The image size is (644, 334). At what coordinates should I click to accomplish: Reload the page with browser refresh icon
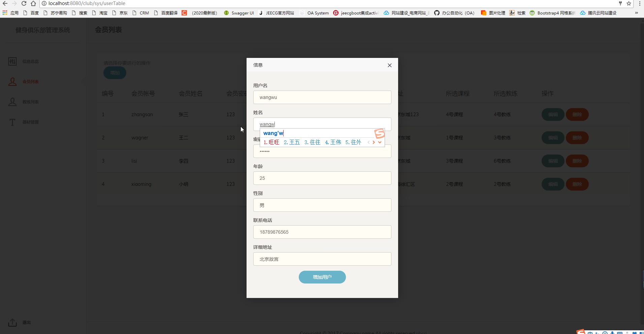[x=24, y=3]
